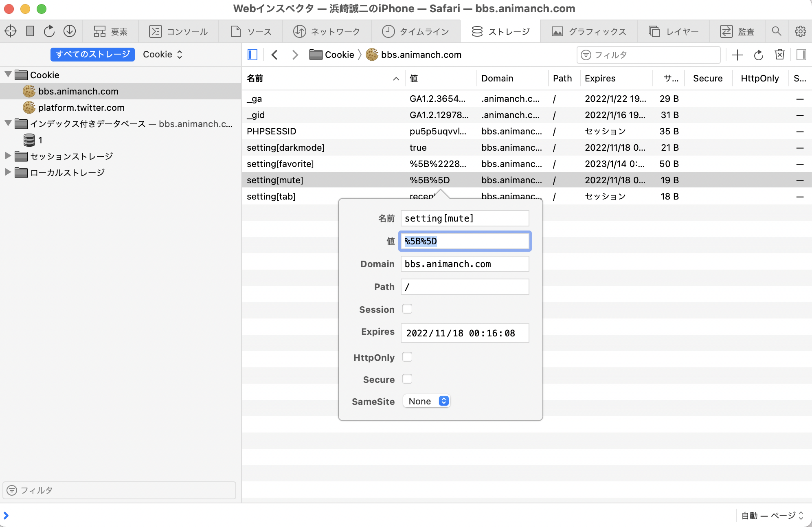
Task: Expand the セッションストレージ folder
Action: (8, 156)
